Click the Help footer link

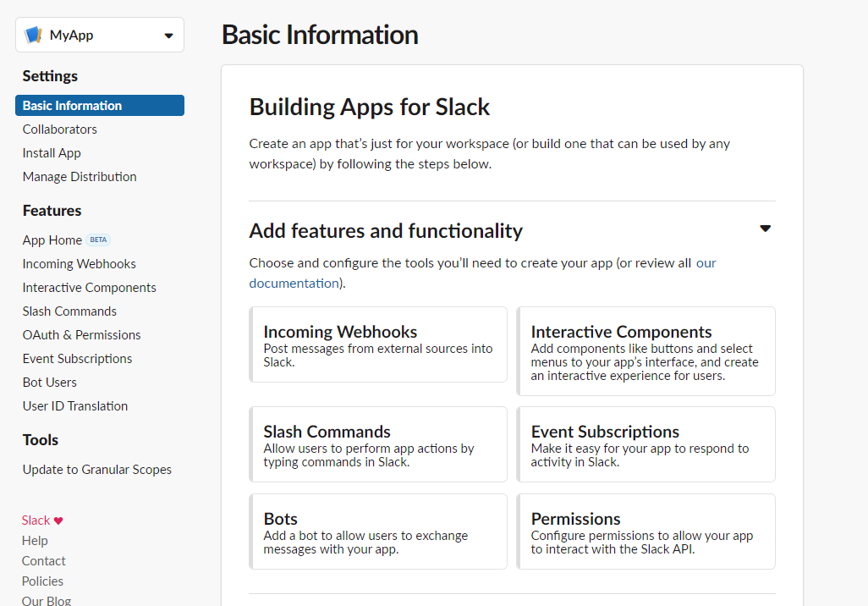(35, 541)
